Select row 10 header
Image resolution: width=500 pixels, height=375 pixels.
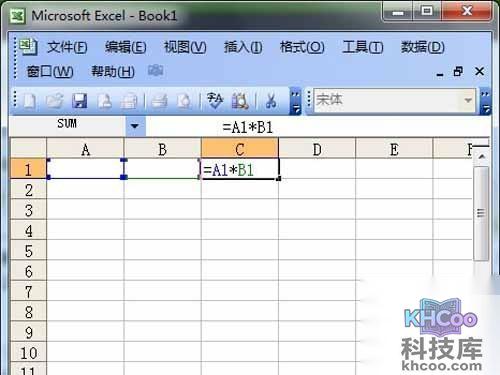coord(28,352)
